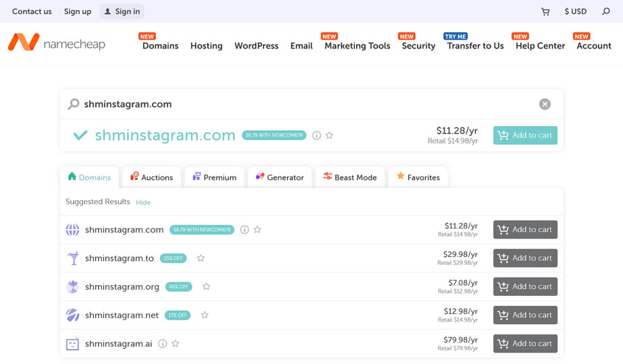Click the 45% OFF badge on shminstagram.org
This screenshot has width=623, height=364.
(179, 286)
